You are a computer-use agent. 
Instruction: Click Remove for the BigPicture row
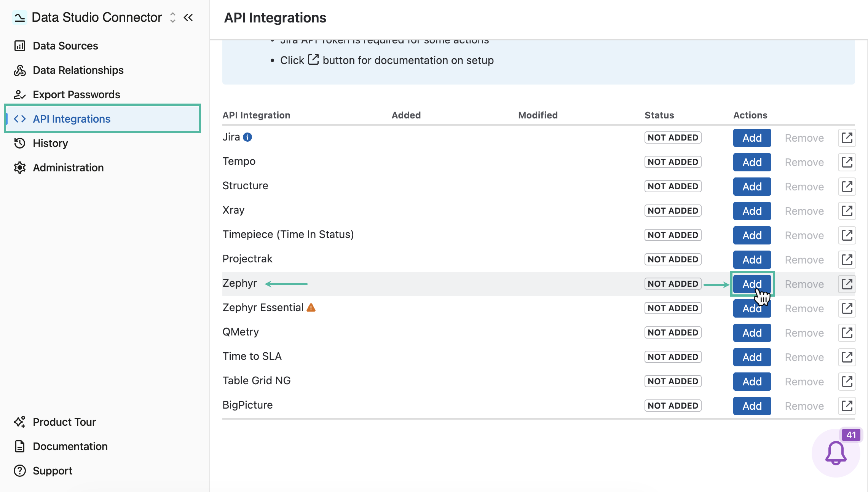click(804, 406)
